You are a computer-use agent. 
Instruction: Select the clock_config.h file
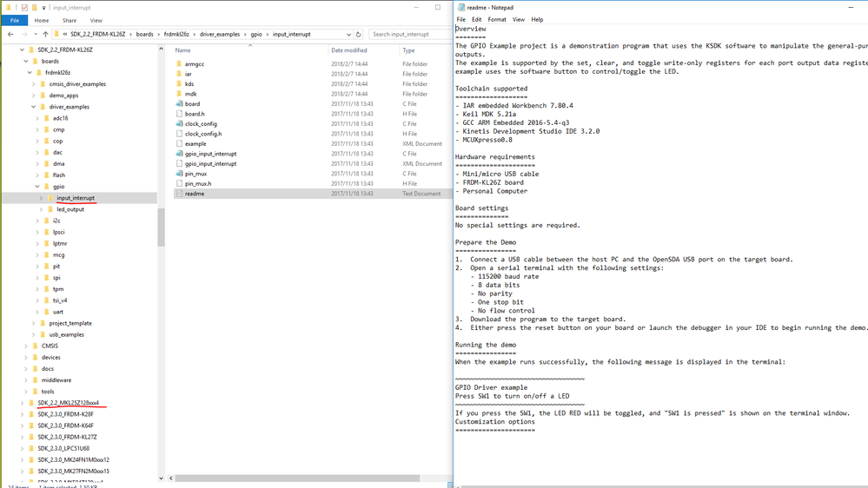click(x=203, y=134)
